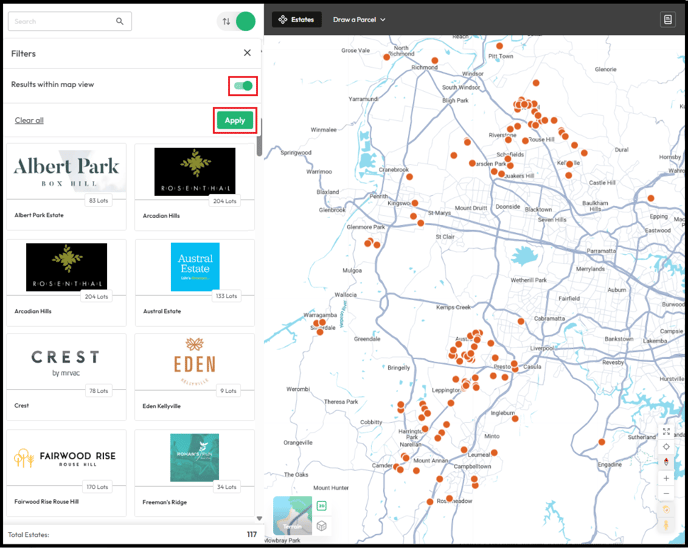Image resolution: width=688 pixels, height=548 pixels.
Task: Click the Parramatta map label
Action: point(601,251)
